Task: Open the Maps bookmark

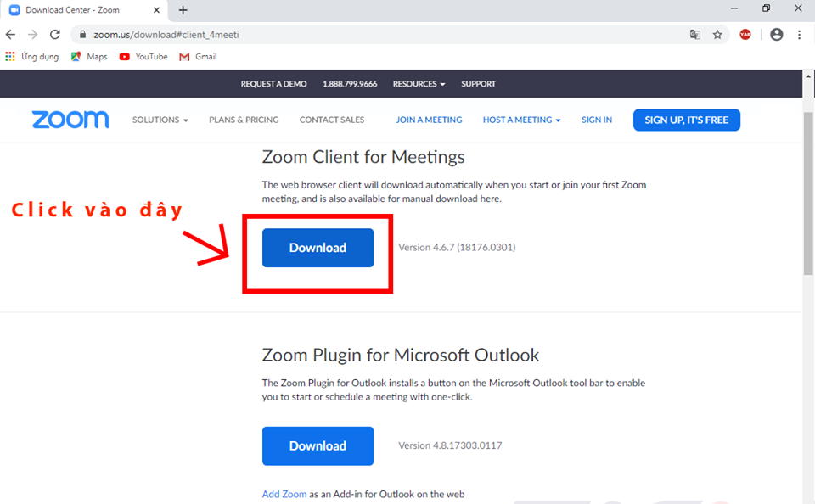Action: click(89, 57)
